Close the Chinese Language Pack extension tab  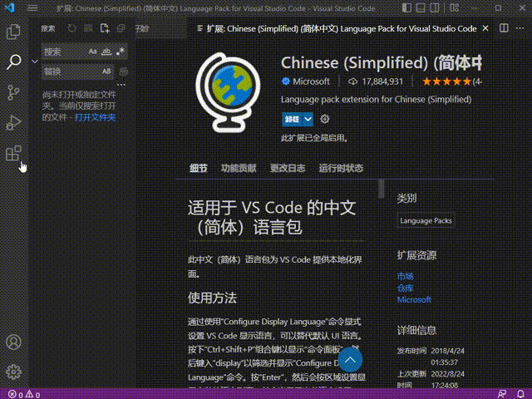pos(485,28)
